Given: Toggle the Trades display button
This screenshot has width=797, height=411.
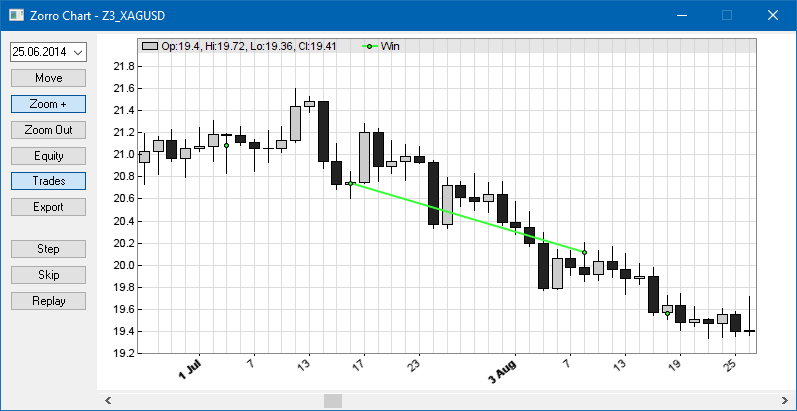Looking at the screenshot, I should coord(48,181).
